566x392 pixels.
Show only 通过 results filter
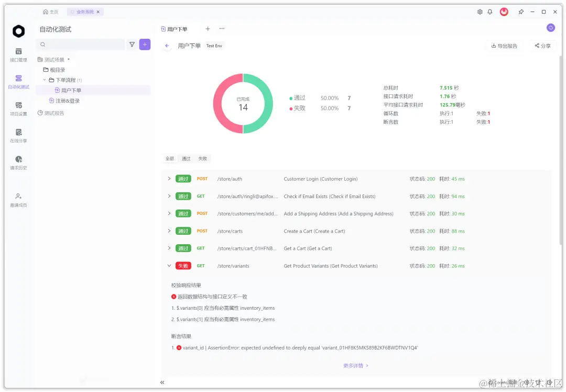(x=186, y=158)
